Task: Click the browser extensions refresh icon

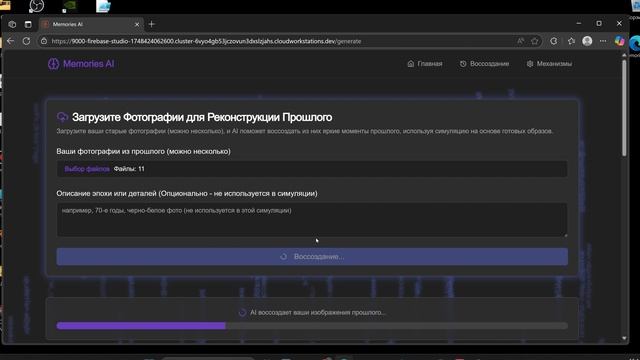Action: pyautogui.click(x=553, y=41)
